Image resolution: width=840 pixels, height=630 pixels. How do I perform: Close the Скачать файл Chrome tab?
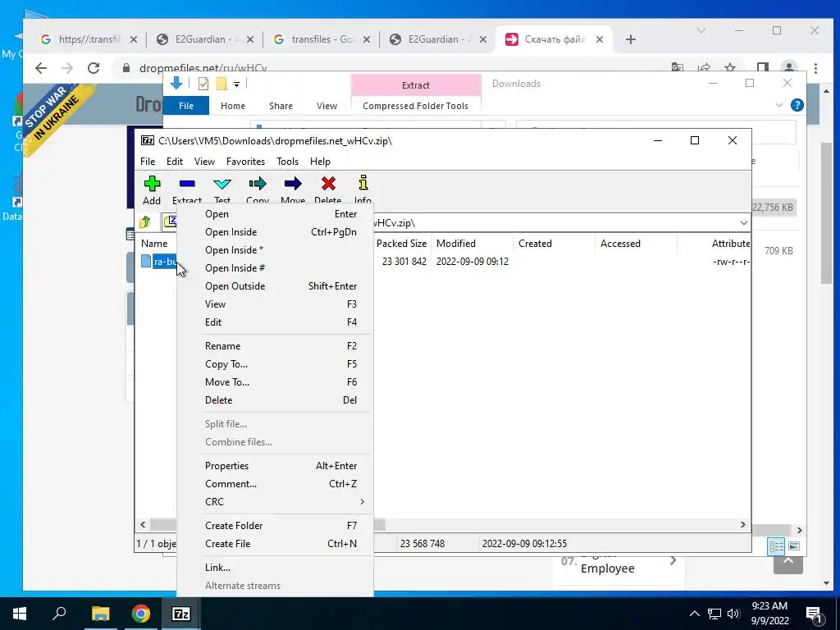coord(600,39)
